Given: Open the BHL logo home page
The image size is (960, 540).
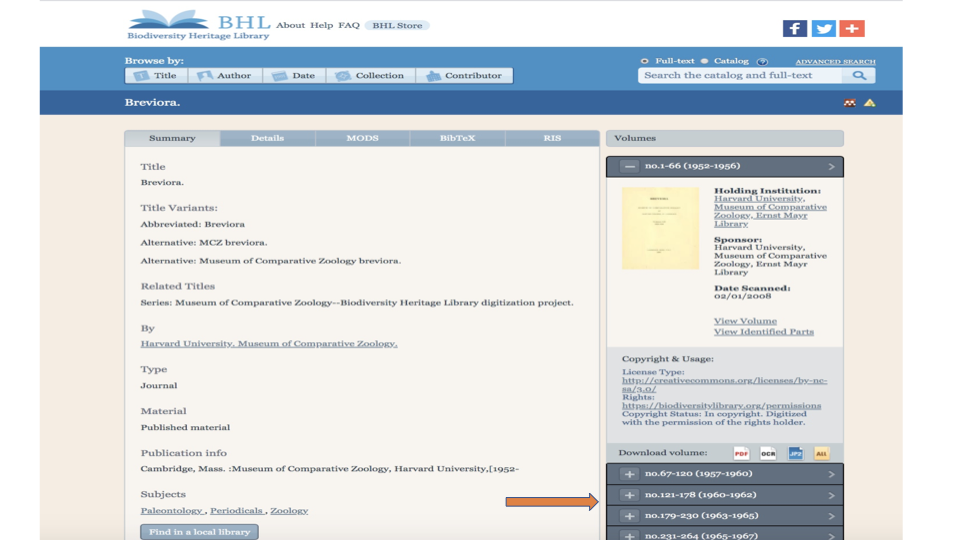Looking at the screenshot, I should click(198, 25).
